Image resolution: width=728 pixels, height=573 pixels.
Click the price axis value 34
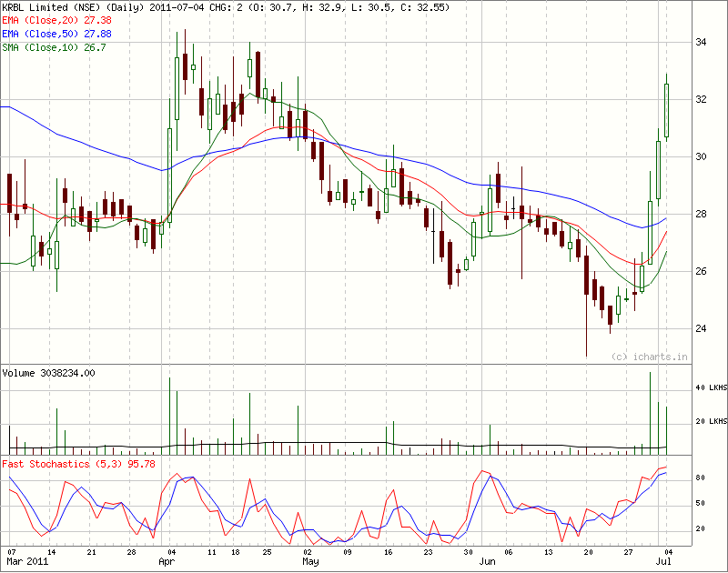click(x=701, y=42)
